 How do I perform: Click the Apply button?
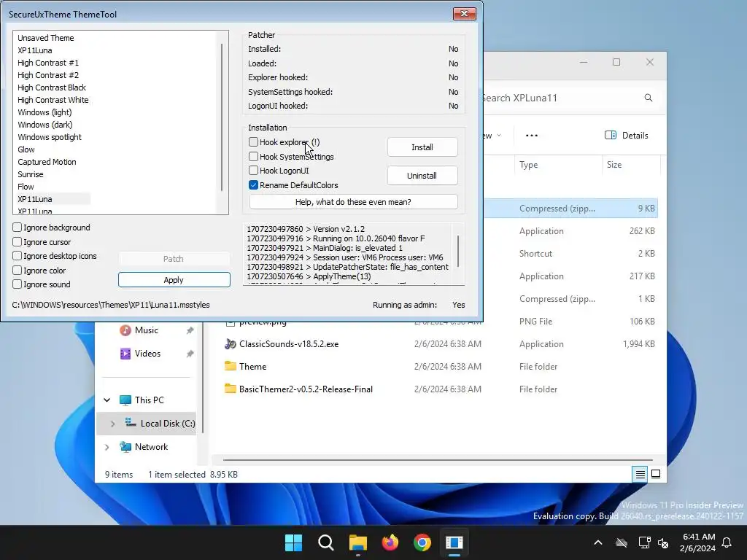point(174,280)
